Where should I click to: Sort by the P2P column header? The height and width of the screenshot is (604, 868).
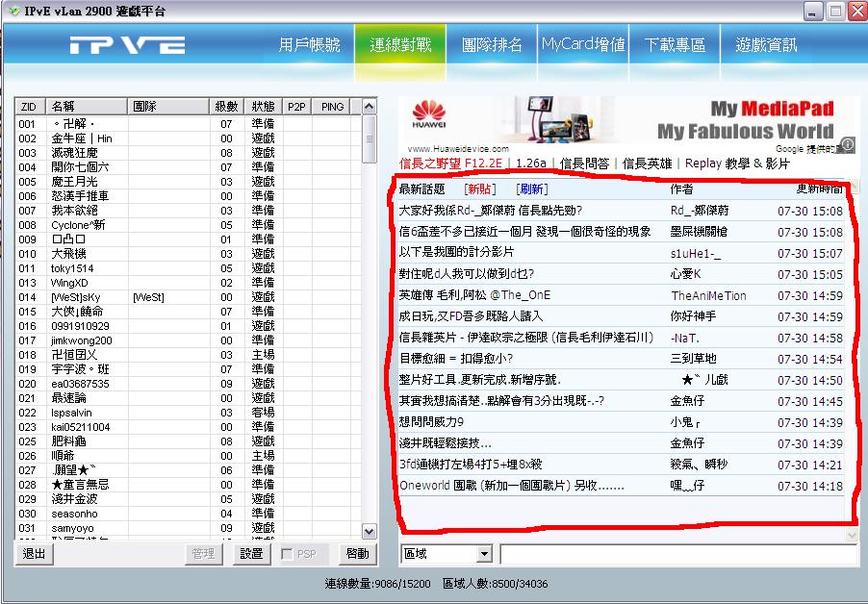[296, 107]
